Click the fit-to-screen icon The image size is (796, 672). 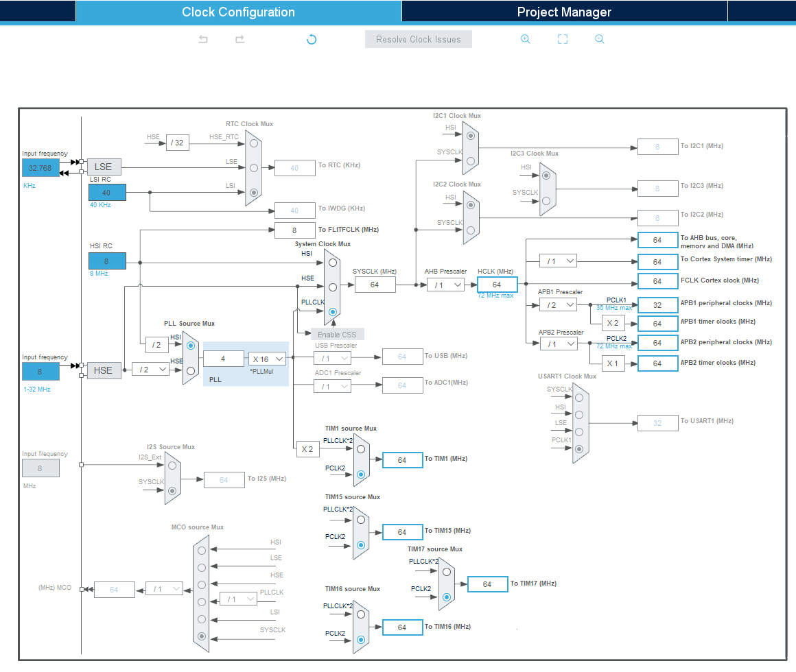(563, 39)
